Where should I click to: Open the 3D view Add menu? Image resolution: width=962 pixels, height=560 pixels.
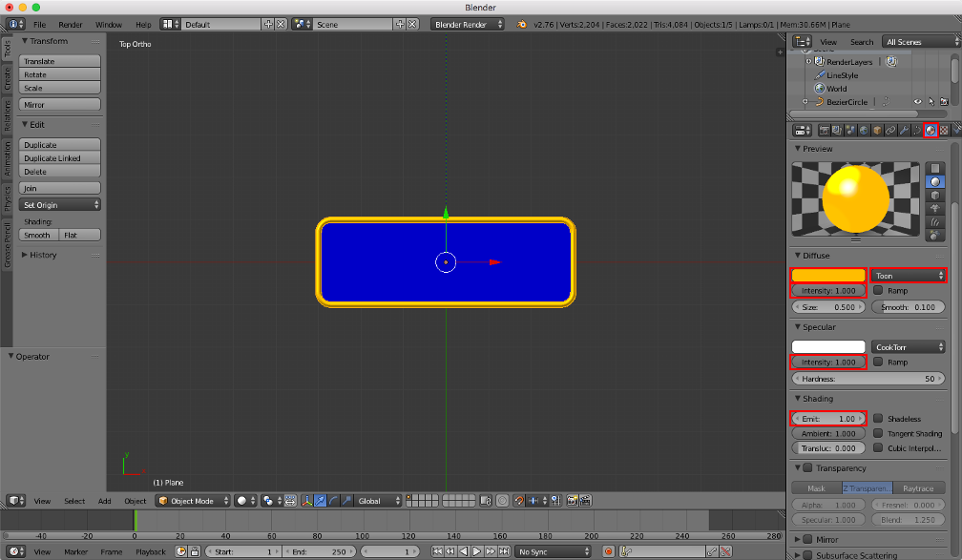click(x=105, y=501)
